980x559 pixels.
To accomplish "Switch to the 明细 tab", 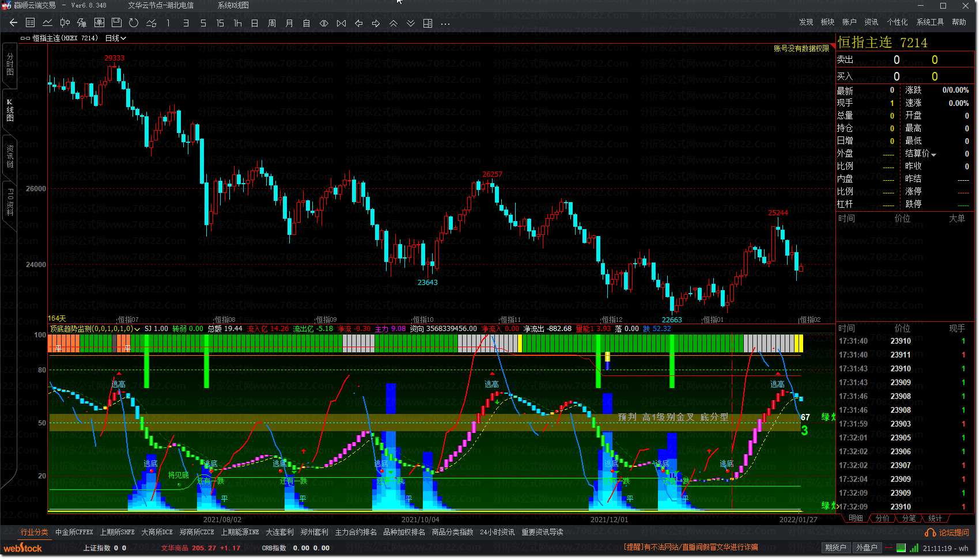I will coord(856,518).
